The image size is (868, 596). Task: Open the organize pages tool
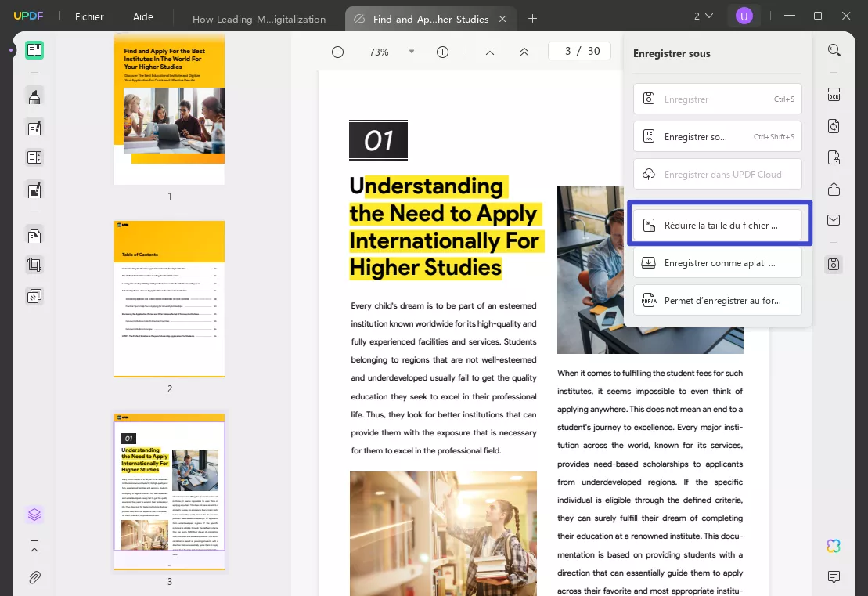pos(33,234)
